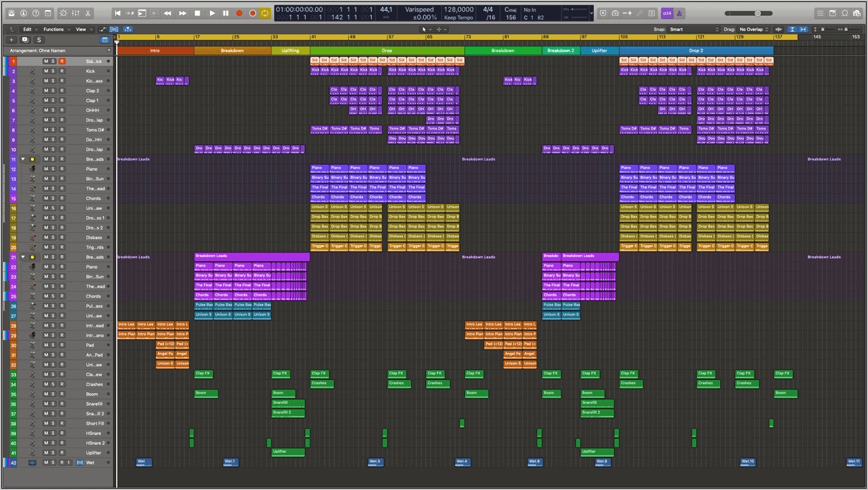868x490 pixels.
Task: Open the display mode dropdown arrow
Action: (x=591, y=13)
